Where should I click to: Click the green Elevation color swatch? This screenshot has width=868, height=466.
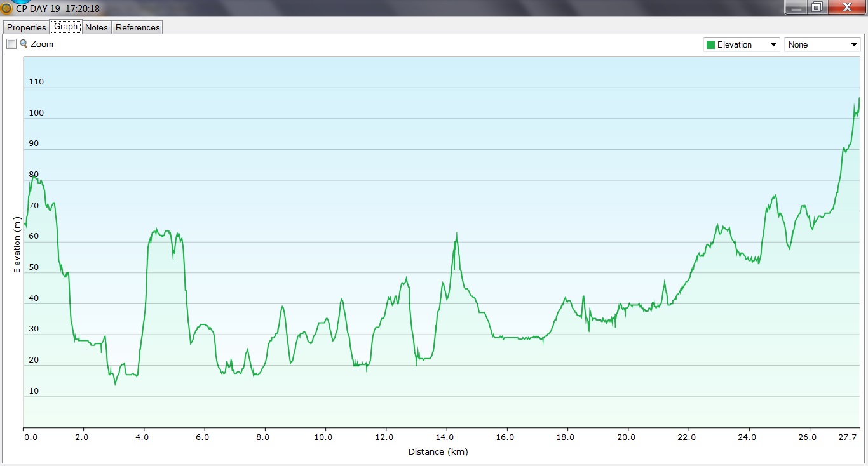[710, 44]
